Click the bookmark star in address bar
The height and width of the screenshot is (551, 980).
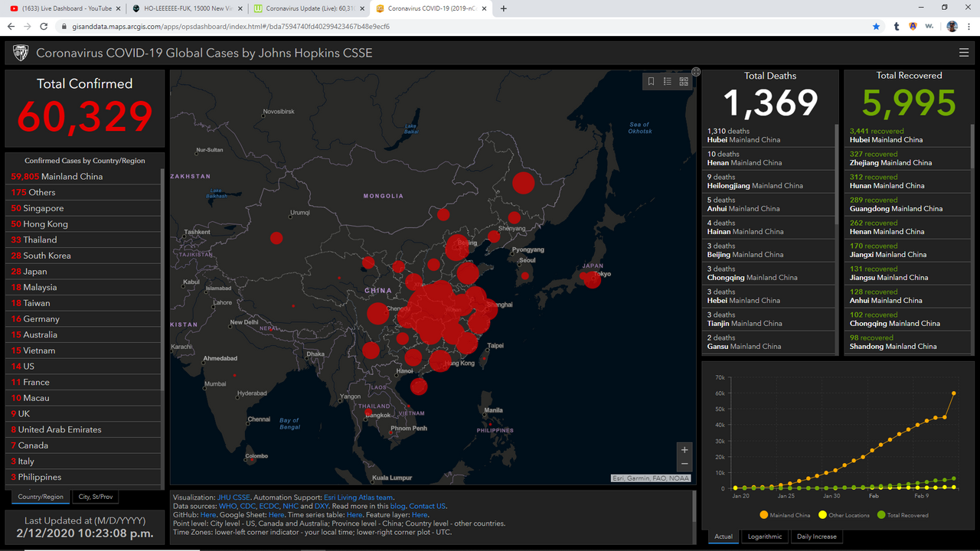(876, 26)
